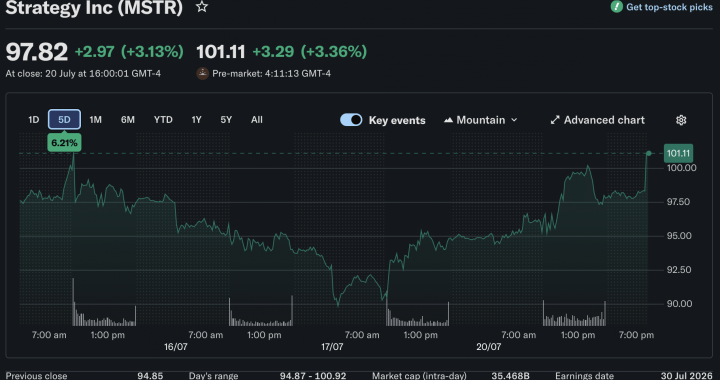Click the 101.11 current price marker
This screenshot has width=720, height=380.
point(678,153)
